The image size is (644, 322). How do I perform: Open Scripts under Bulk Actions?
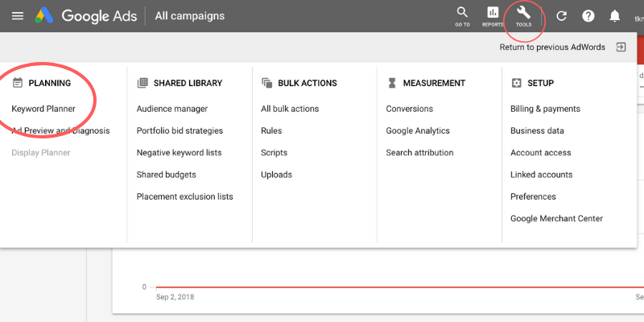pyautogui.click(x=274, y=153)
